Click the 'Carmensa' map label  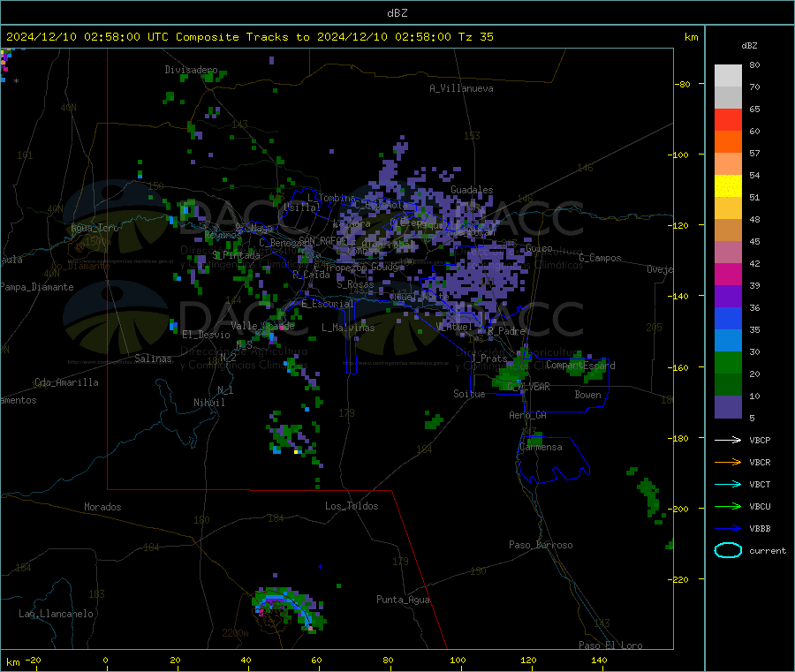click(541, 447)
